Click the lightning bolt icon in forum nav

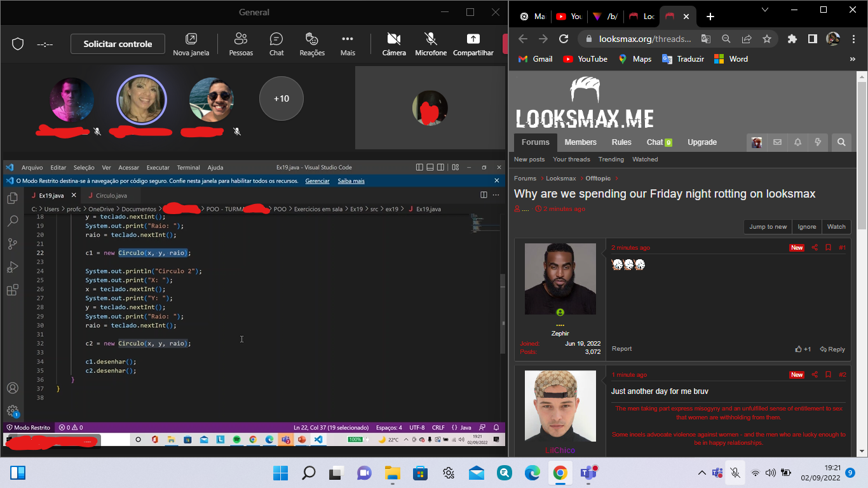pos(818,142)
